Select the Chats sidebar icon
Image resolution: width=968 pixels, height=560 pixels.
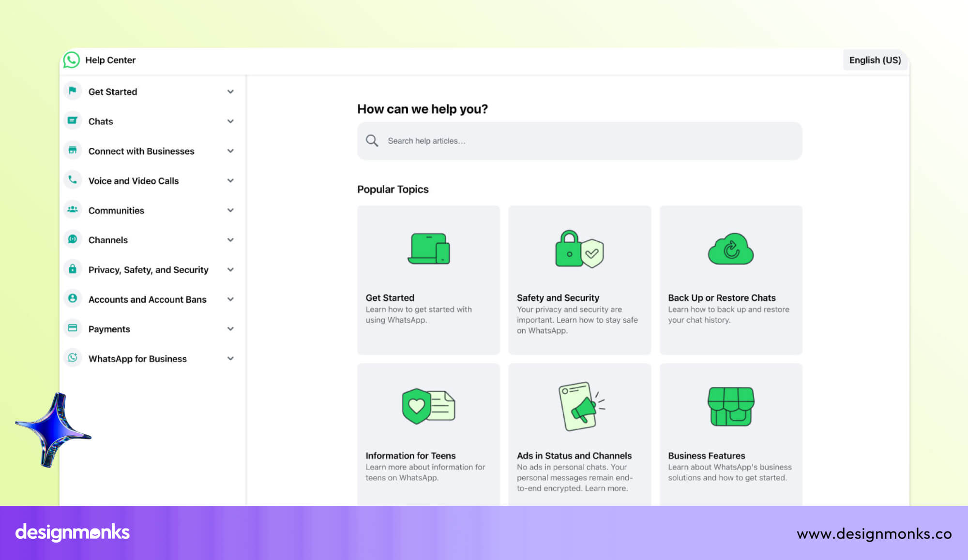(x=73, y=121)
